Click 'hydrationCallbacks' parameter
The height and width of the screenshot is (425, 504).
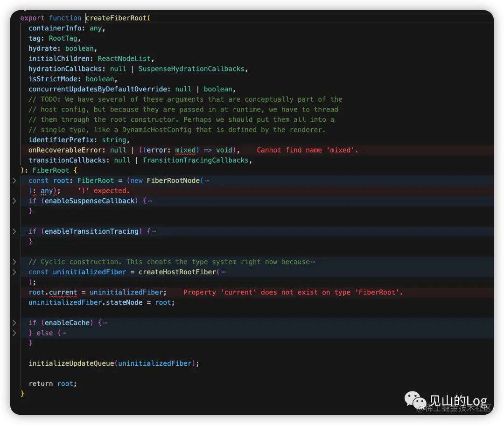pyautogui.click(x=65, y=69)
